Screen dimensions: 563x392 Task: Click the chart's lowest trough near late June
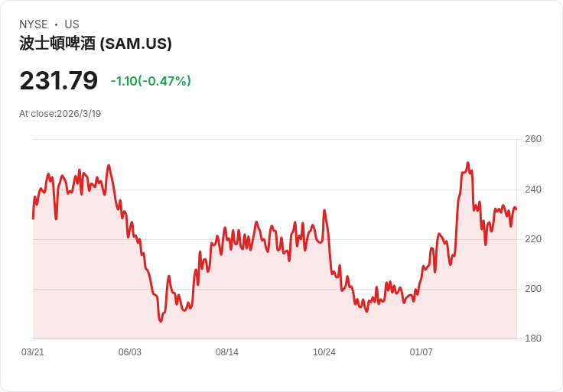coord(161,321)
